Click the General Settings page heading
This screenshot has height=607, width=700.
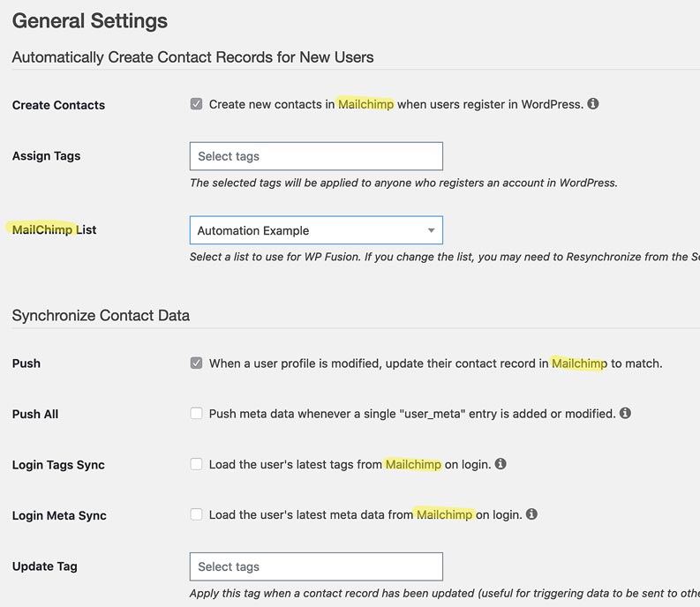(89, 20)
